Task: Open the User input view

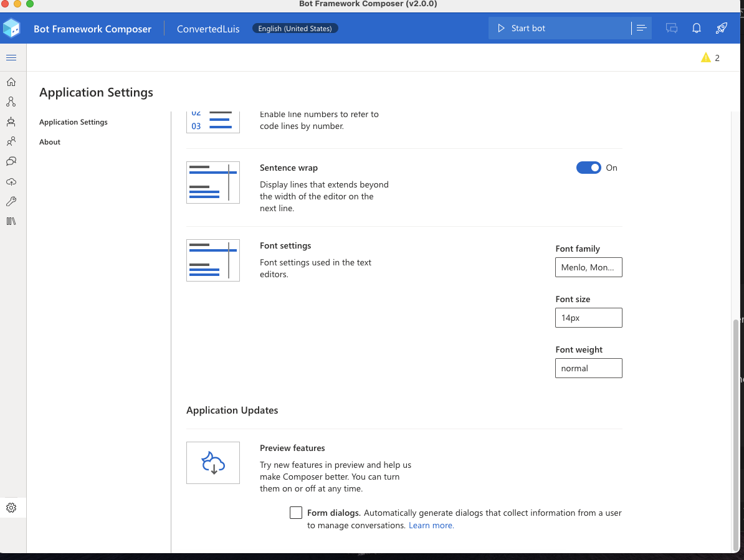Action: click(11, 141)
